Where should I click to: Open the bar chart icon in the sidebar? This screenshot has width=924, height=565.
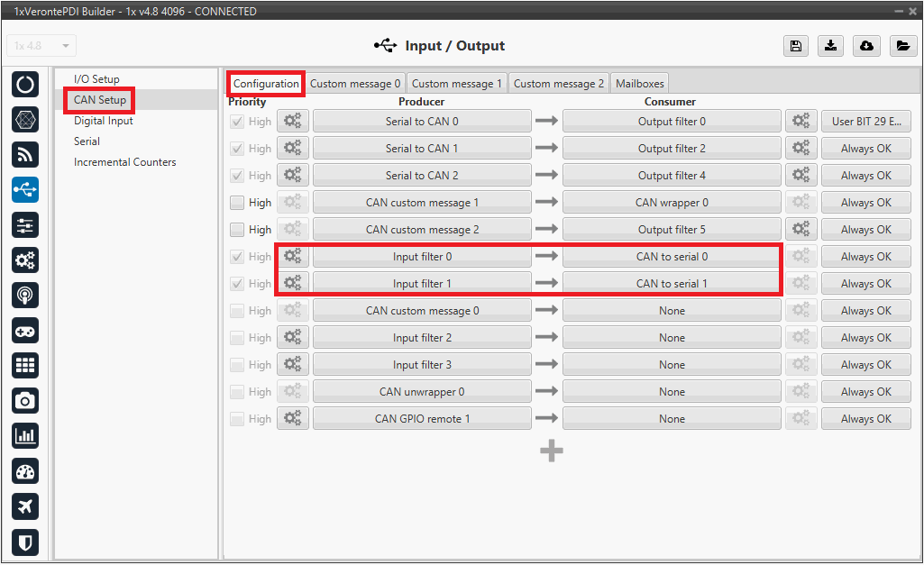(25, 436)
